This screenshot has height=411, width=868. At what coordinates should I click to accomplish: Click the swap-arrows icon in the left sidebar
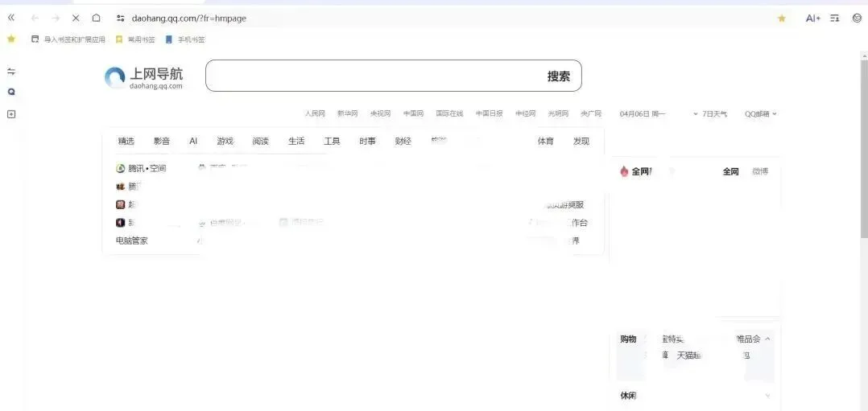click(x=11, y=72)
